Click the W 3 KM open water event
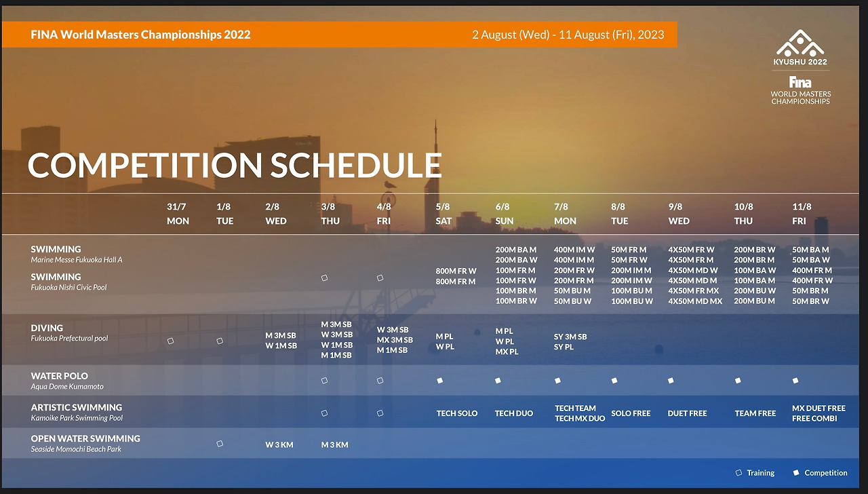 (279, 445)
